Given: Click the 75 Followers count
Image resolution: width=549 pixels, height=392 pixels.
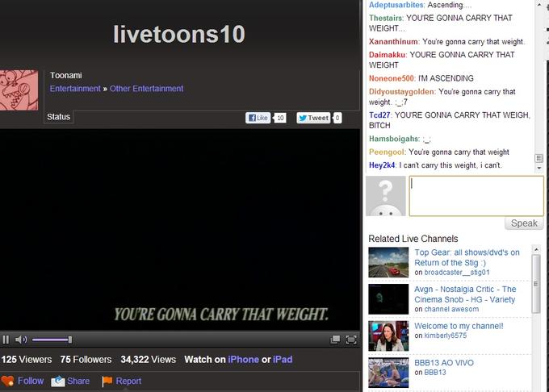Looking at the screenshot, I should click(x=86, y=360).
